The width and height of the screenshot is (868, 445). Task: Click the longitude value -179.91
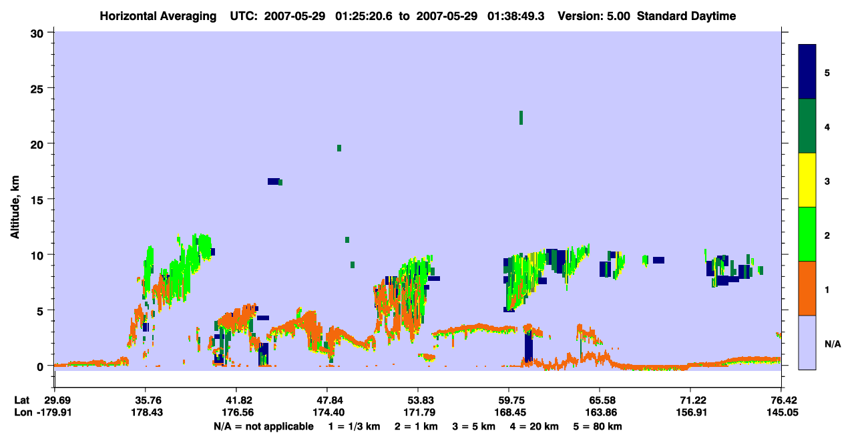tap(53, 413)
